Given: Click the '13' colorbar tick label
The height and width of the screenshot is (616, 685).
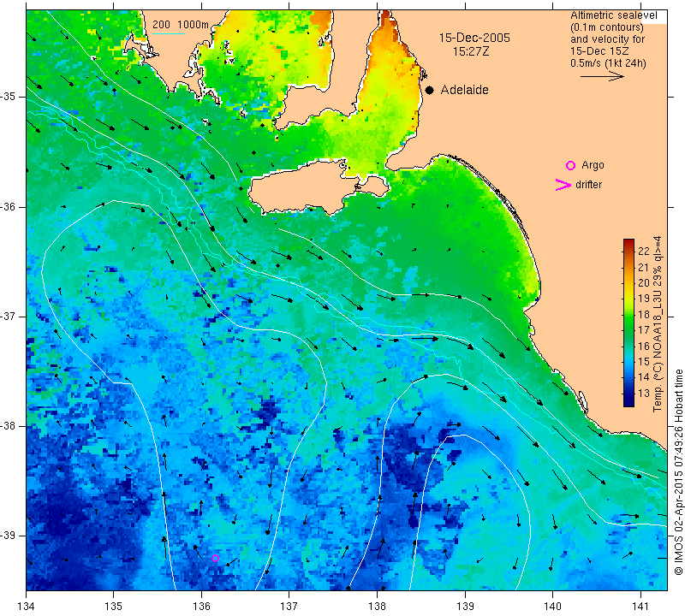Looking at the screenshot, I should [644, 393].
